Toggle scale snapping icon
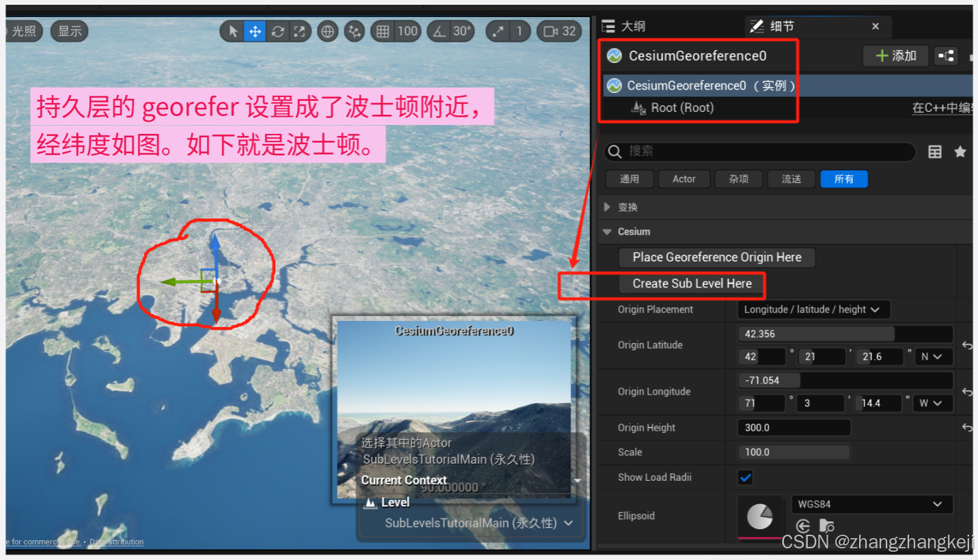This screenshot has height=560, width=978. tap(498, 31)
